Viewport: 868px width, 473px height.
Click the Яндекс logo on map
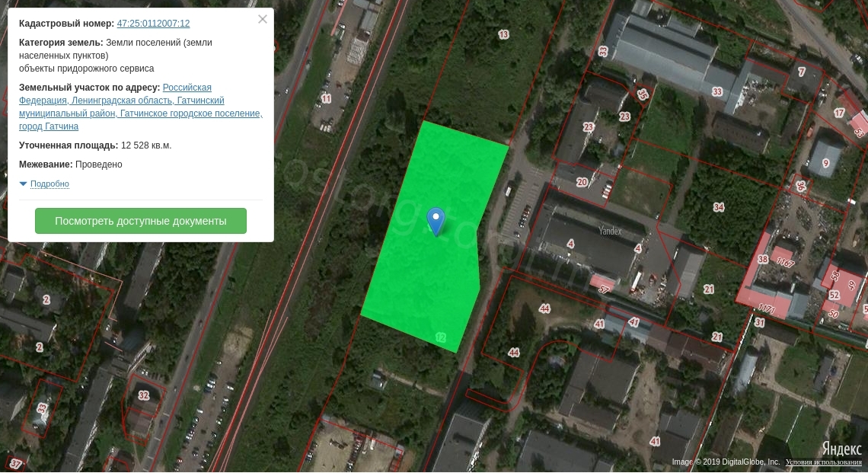[x=841, y=448]
